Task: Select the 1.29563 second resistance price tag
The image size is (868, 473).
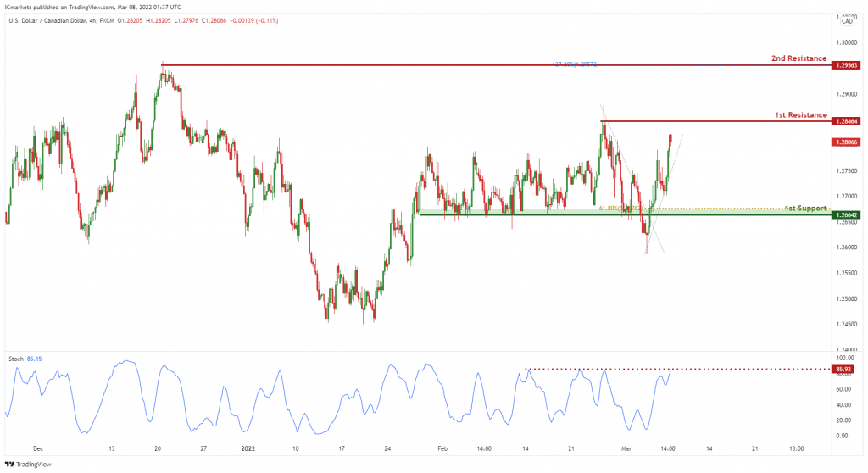Action: 847,65
